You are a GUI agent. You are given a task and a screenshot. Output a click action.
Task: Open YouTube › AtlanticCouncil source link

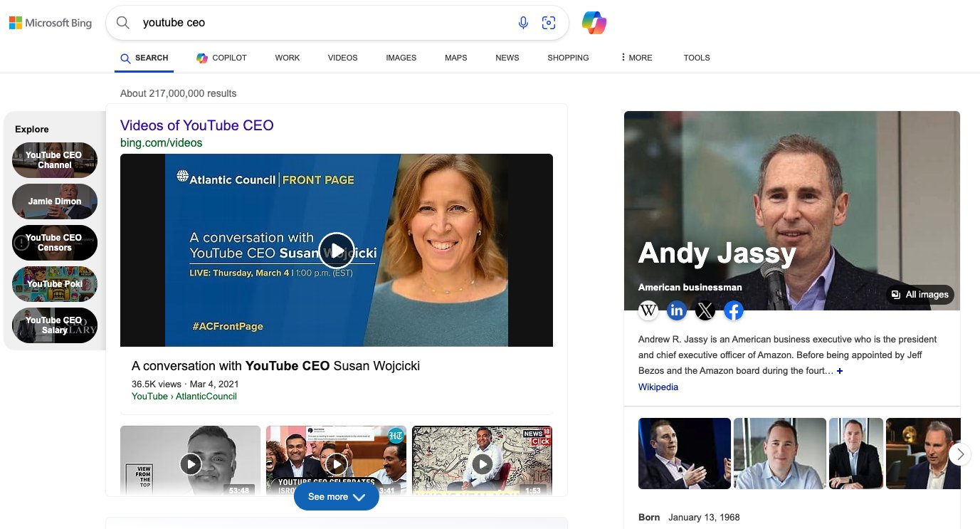tap(184, 396)
